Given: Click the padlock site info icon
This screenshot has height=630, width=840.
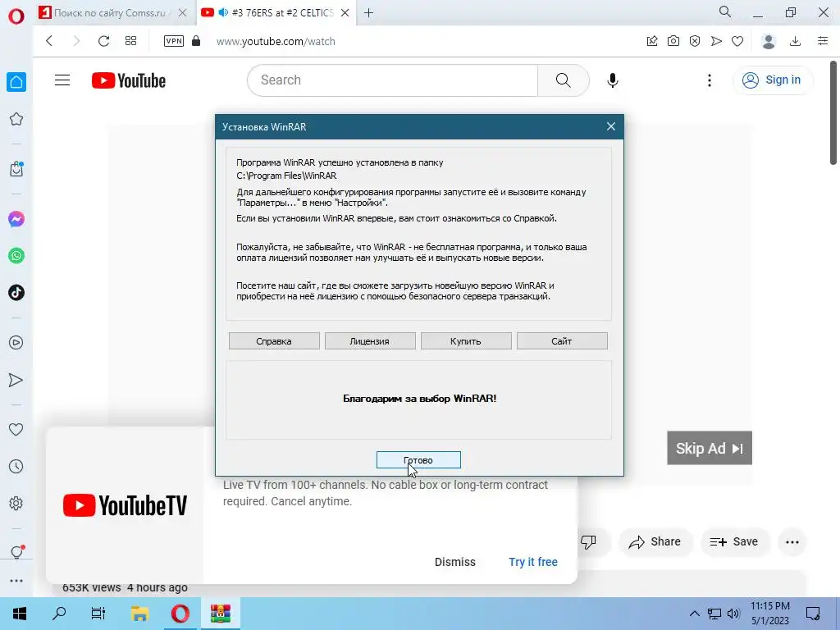Looking at the screenshot, I should click(196, 41).
